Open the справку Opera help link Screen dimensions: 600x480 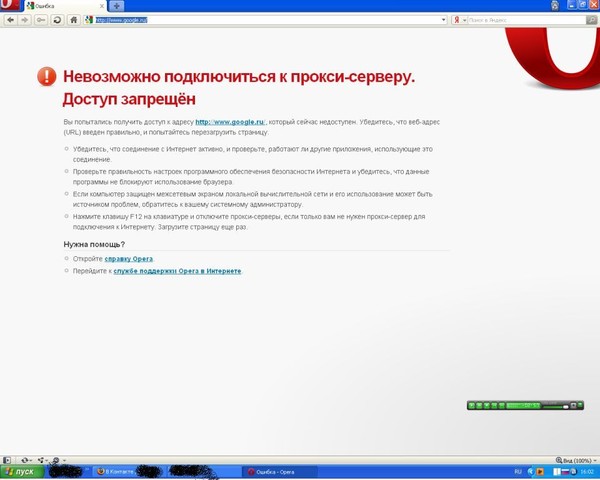[x=129, y=259]
